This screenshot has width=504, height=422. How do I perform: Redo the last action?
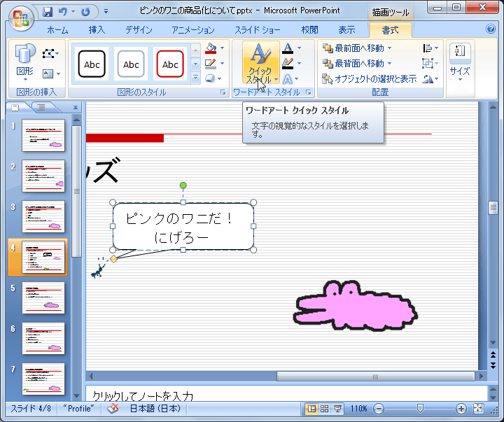point(85,12)
